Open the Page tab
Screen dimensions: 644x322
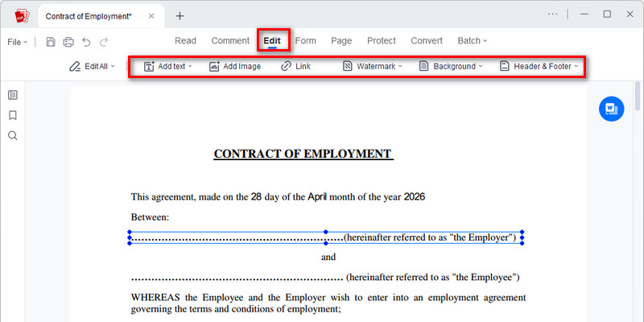[341, 41]
